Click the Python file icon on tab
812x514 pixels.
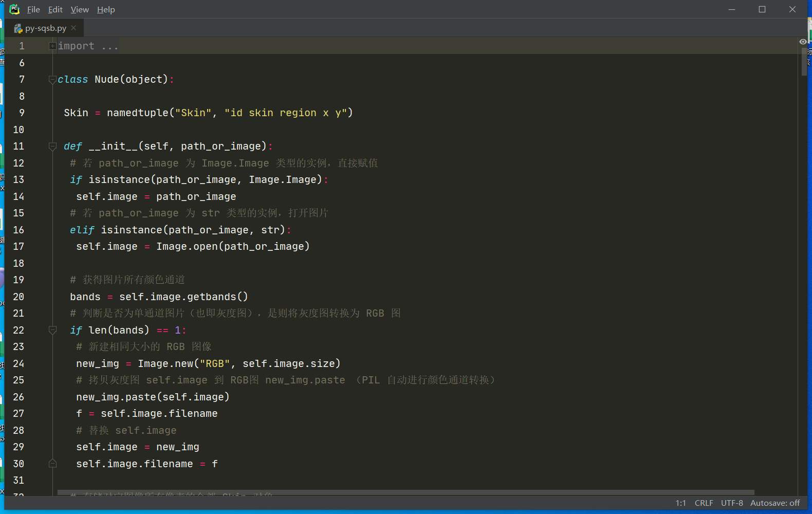(x=18, y=28)
